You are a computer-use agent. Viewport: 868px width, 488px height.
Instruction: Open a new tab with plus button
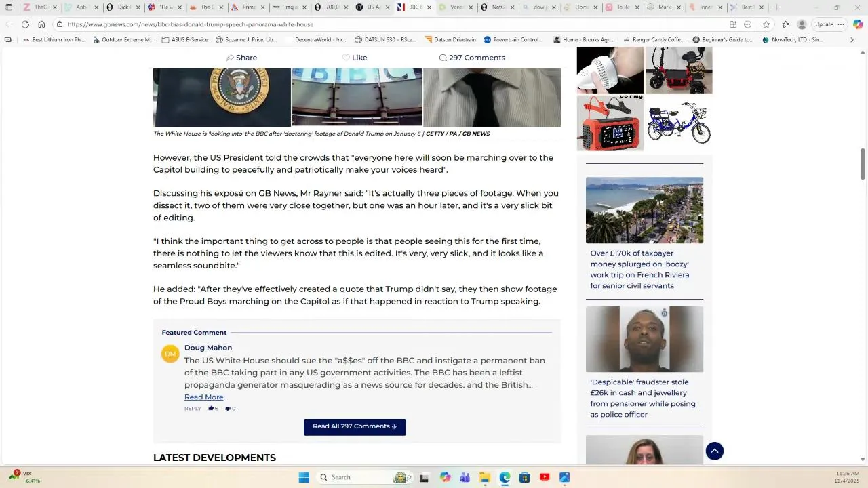[776, 7]
